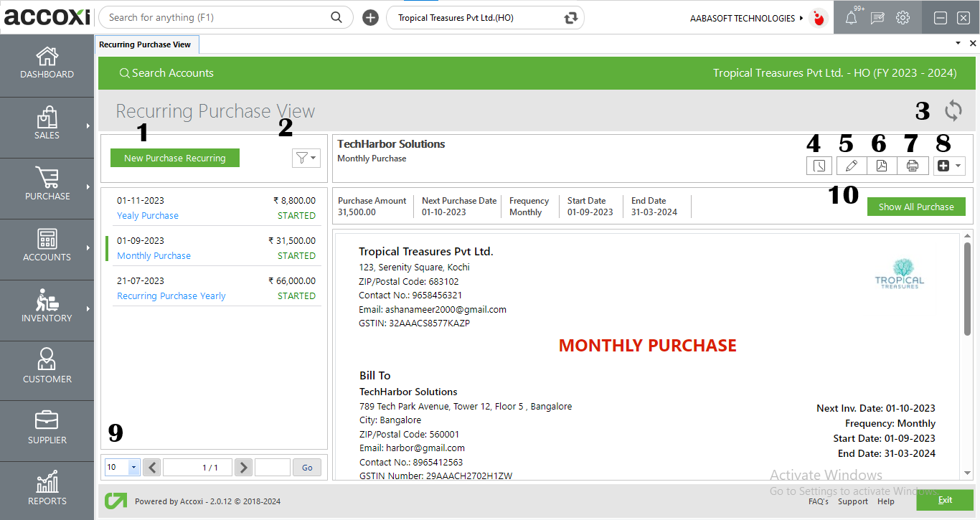
Task: Open the Inventory menu in the sidebar
Action: (47, 307)
